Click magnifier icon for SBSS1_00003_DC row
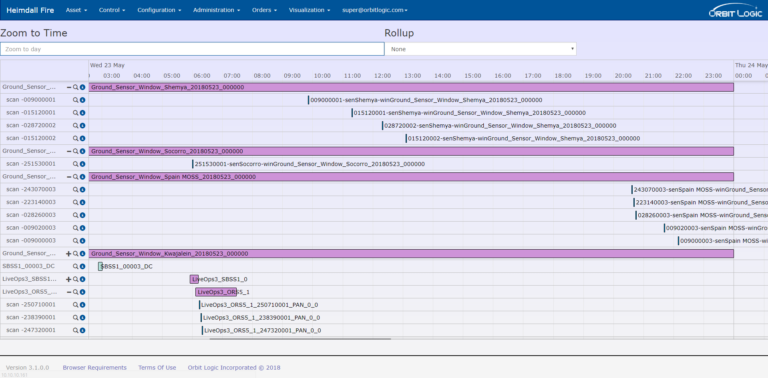Image resolution: width=768 pixels, height=378 pixels. click(75, 266)
